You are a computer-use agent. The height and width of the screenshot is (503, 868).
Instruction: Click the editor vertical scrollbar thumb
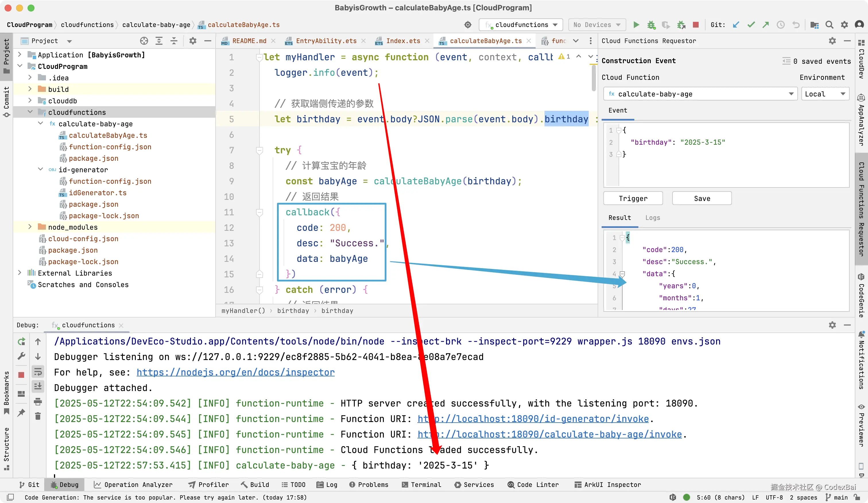594,78
